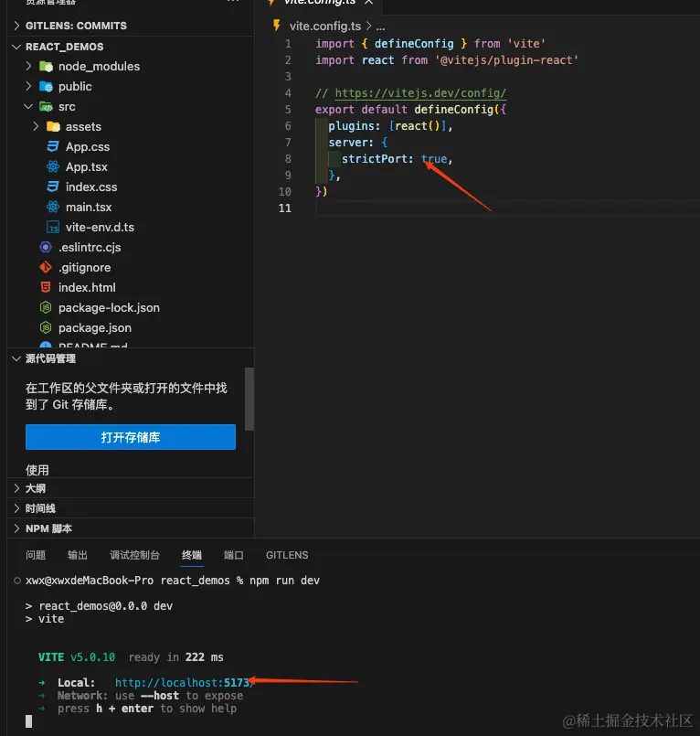The image size is (700, 736).
Task: Click the source control panel scrollbar
Action: [249, 399]
